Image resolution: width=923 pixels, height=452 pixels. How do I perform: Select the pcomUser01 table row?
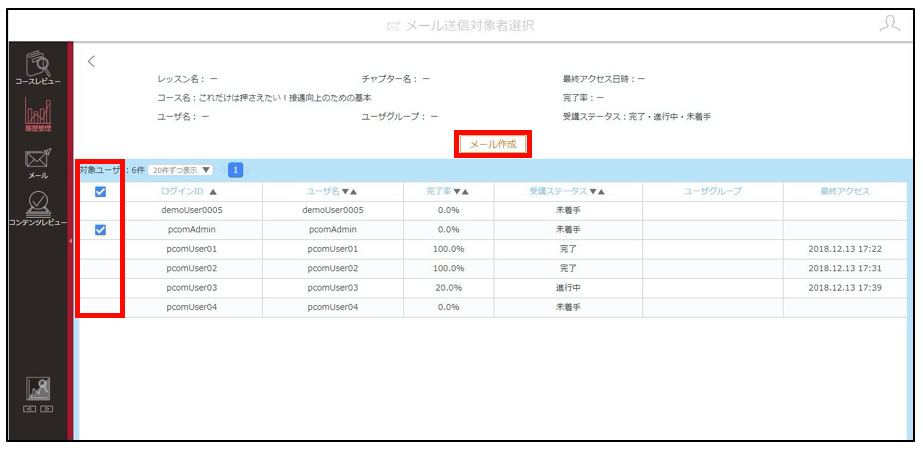coord(493,249)
